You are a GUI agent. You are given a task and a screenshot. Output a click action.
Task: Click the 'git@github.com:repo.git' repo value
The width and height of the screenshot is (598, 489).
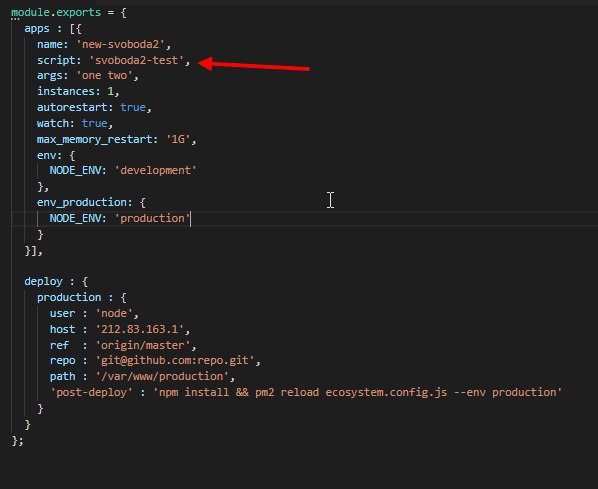pos(175,361)
